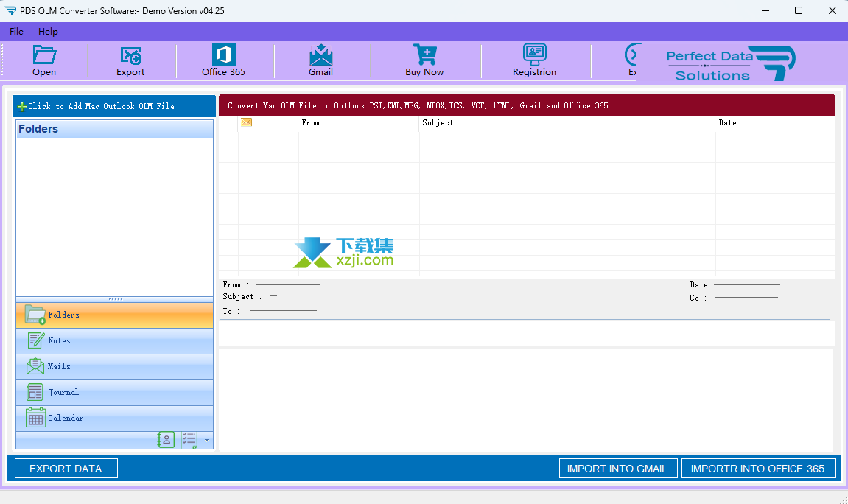Viewport: 848px width, 504px height.
Task: Click the Mails envelope icon
Action: click(35, 366)
